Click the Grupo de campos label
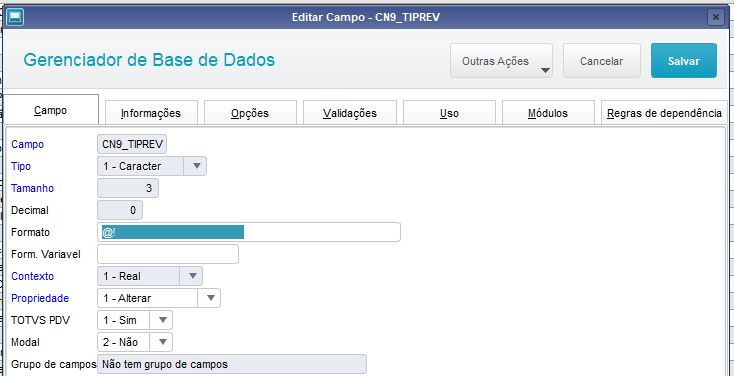The width and height of the screenshot is (734, 376). 53,364
